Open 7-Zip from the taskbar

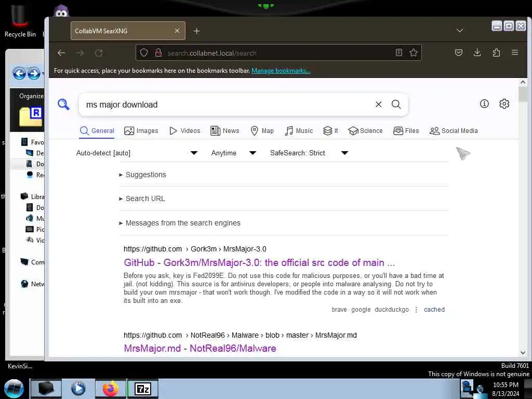(143, 389)
